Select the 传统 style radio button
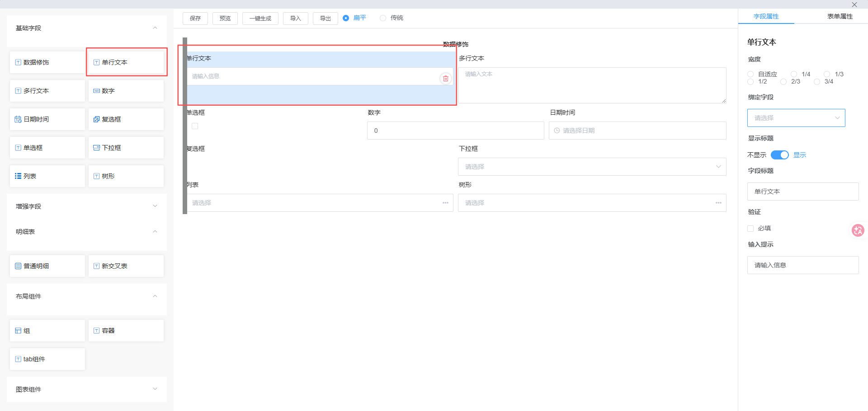Screen dimensions: 868x411 pos(383,18)
